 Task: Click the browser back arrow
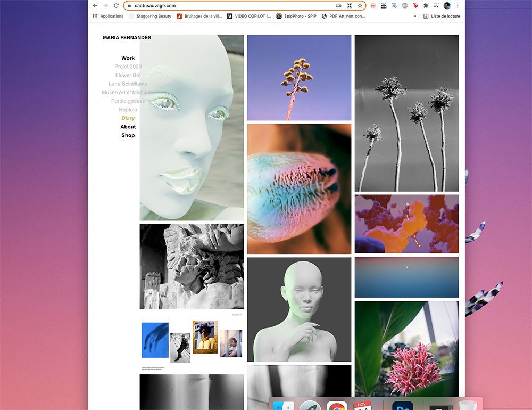(x=95, y=6)
